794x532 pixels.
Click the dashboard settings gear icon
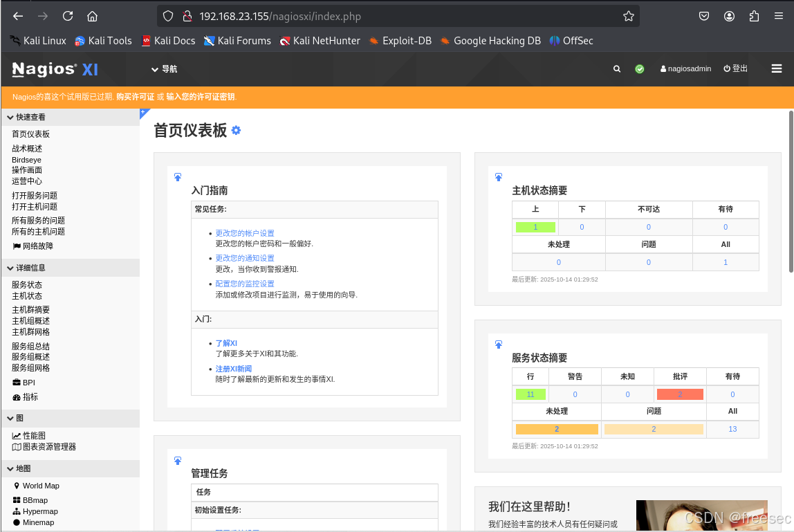(236, 131)
